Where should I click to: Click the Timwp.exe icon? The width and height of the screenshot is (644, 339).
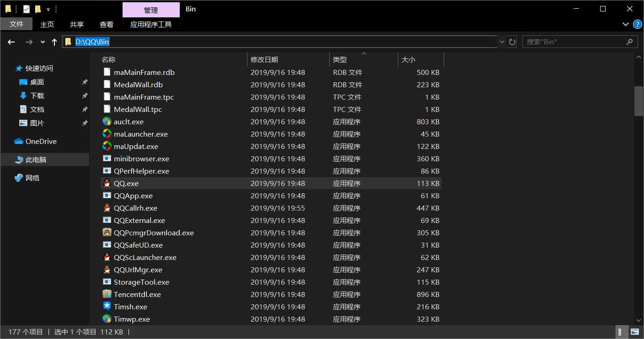click(x=107, y=319)
